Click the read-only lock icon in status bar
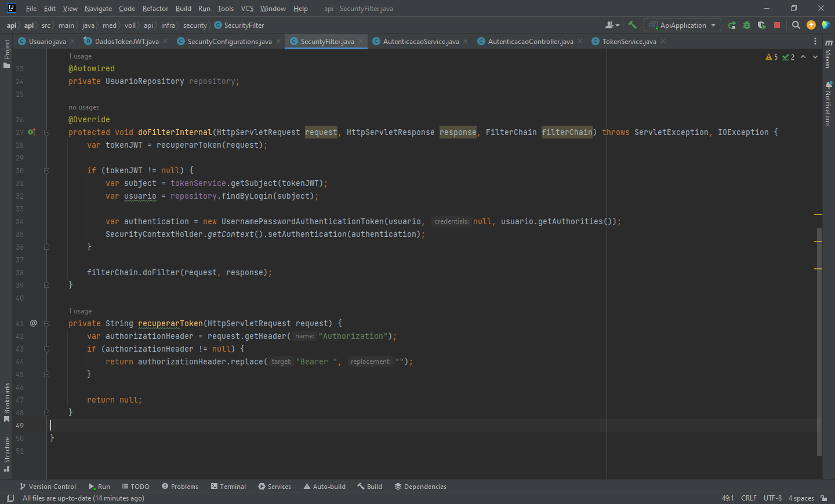 pos(824,498)
